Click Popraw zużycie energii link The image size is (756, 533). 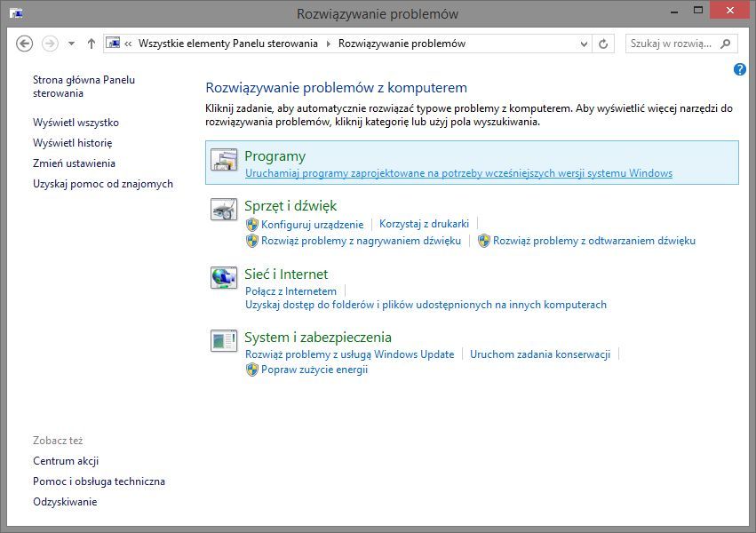(x=314, y=370)
